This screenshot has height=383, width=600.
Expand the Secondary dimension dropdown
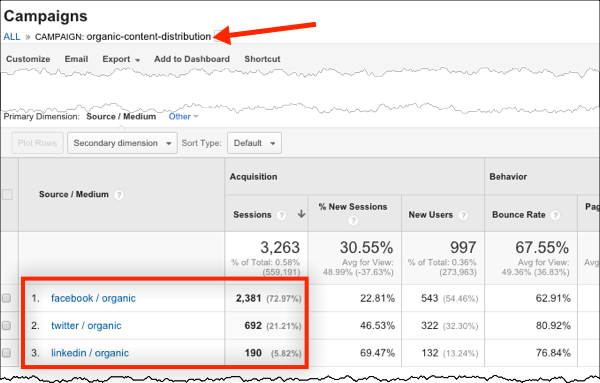click(122, 143)
